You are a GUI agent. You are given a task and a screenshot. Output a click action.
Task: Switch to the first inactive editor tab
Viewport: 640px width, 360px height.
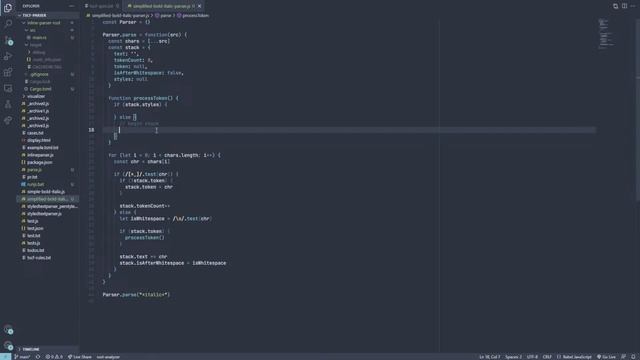point(101,6)
